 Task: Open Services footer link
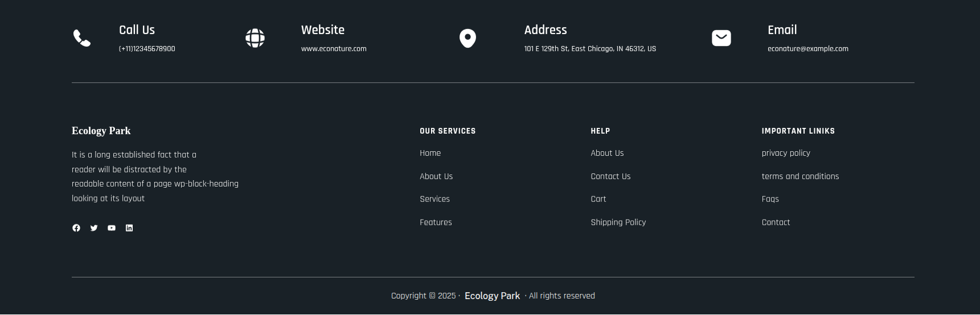[434, 199]
